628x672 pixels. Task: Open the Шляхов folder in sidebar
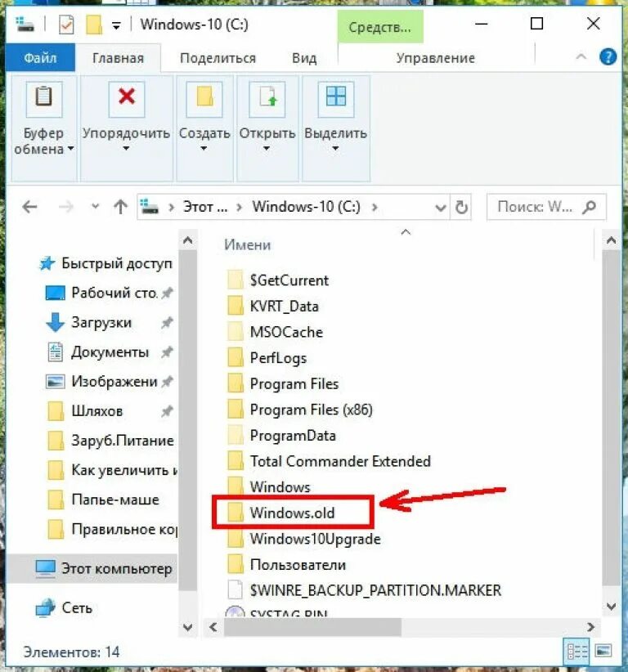(x=109, y=411)
